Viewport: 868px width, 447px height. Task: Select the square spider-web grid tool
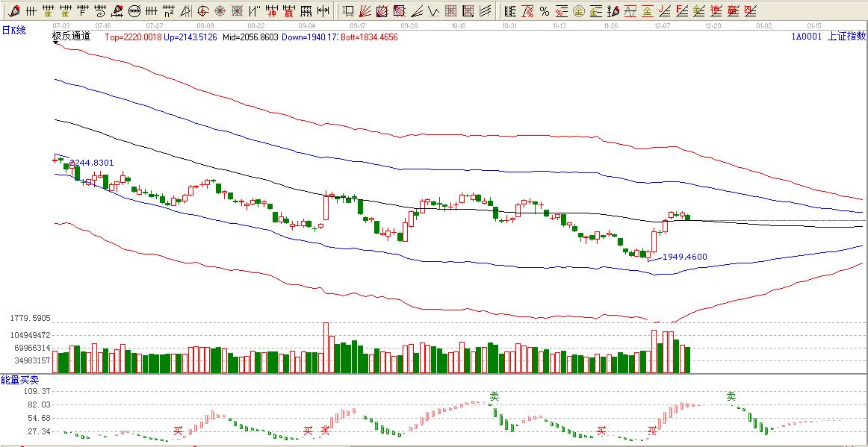(237, 11)
